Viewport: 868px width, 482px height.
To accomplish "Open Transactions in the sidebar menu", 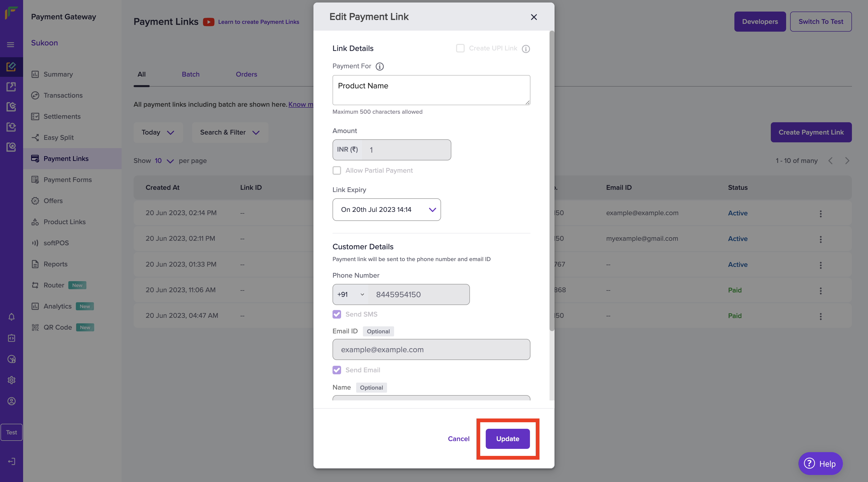I will 63,95.
